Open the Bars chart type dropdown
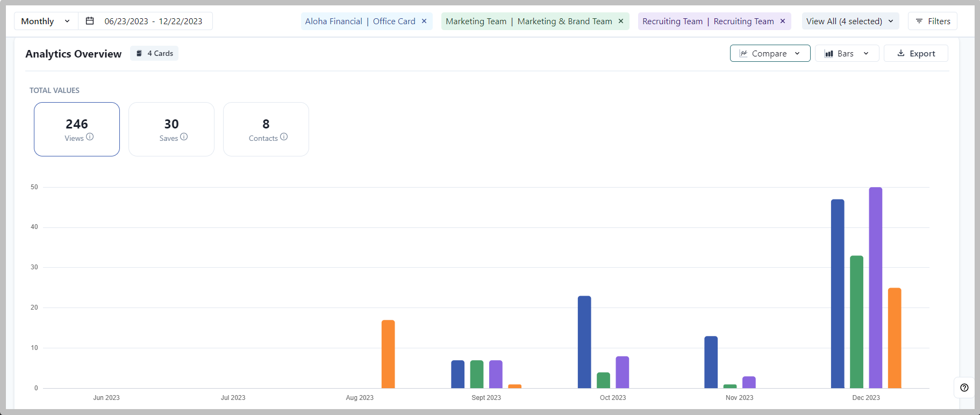This screenshot has height=415, width=980. tap(847, 53)
